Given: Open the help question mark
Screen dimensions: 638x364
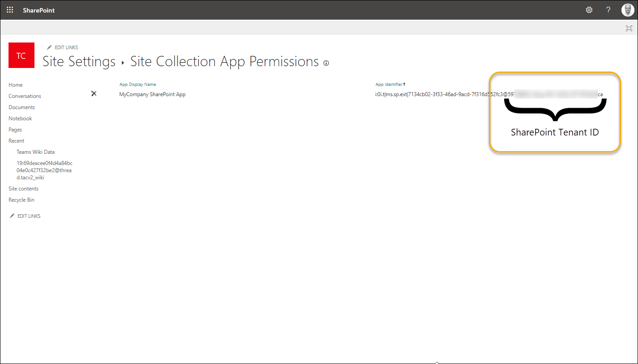Looking at the screenshot, I should pos(608,10).
